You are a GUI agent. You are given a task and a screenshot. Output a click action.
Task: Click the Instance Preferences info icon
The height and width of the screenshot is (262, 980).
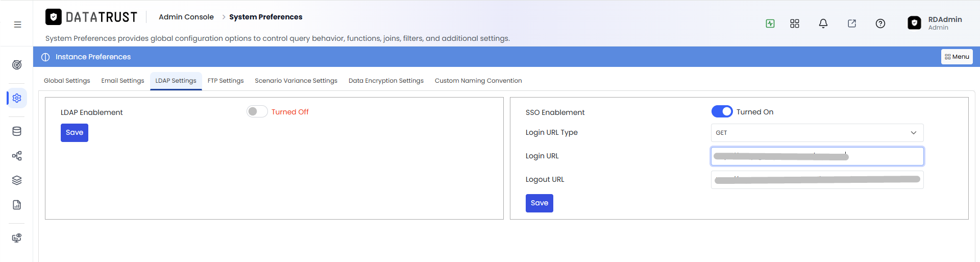pyautogui.click(x=45, y=57)
